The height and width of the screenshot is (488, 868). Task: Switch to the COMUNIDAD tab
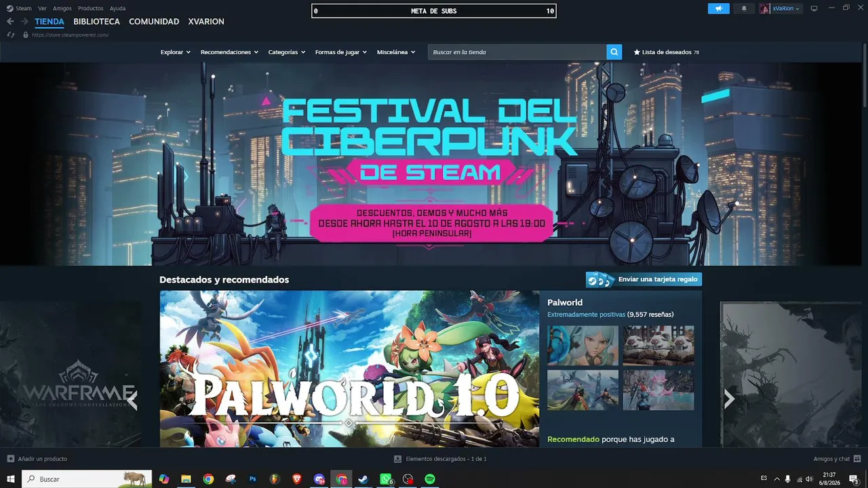pyautogui.click(x=154, y=22)
